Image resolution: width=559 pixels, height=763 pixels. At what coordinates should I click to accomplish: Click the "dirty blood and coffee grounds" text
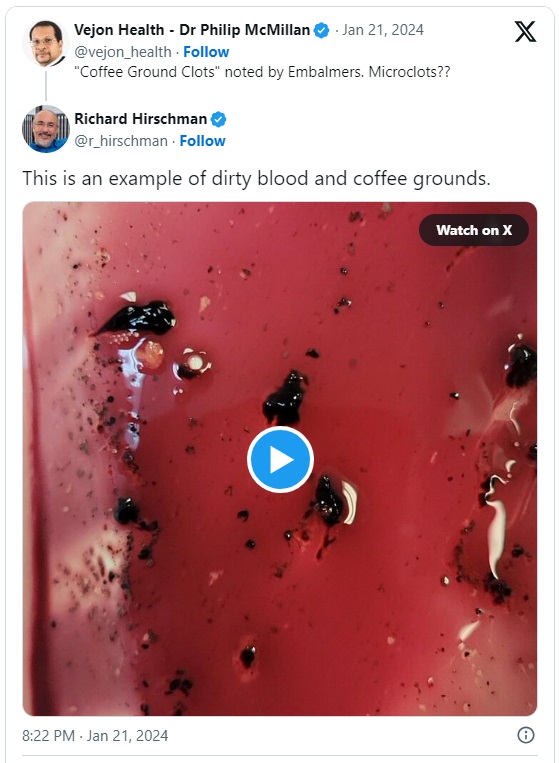tap(350, 179)
